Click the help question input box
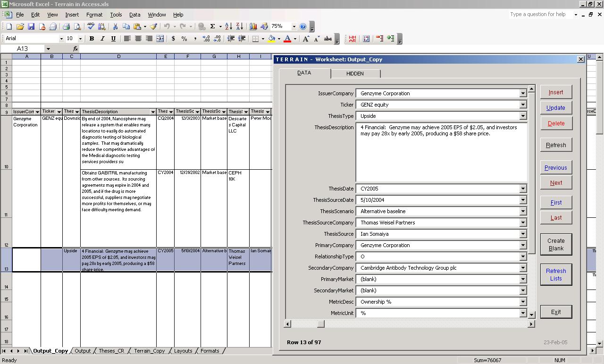The height and width of the screenshot is (364, 604). (541, 15)
